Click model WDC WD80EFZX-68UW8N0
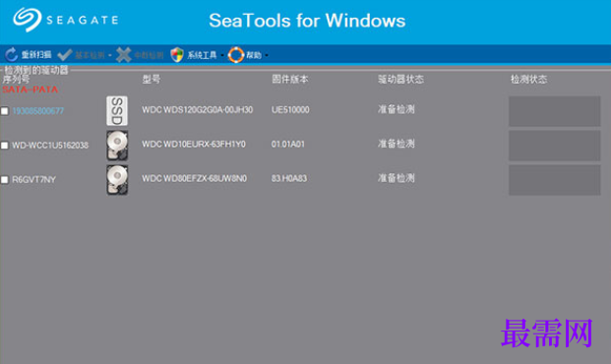Viewport: 611px width, 364px height. [194, 178]
